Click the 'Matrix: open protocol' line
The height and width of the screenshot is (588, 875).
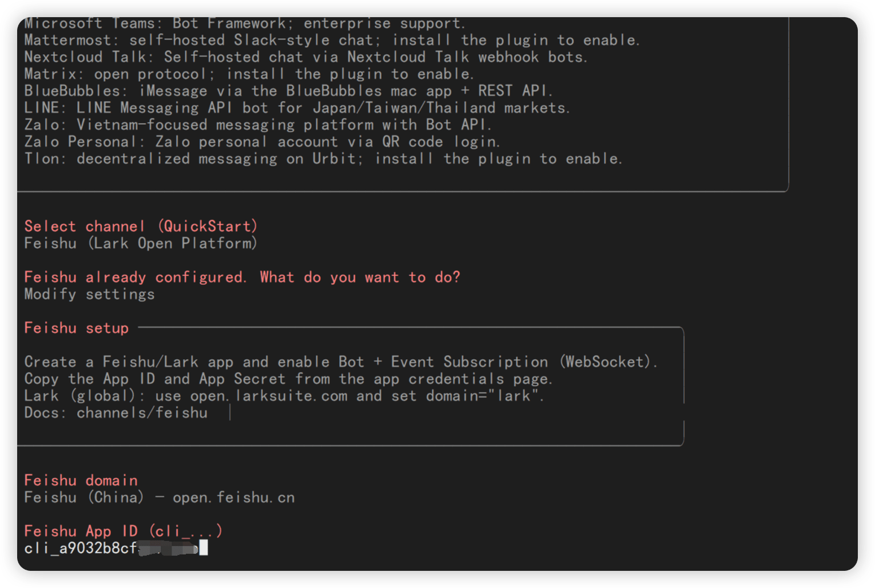click(x=249, y=74)
